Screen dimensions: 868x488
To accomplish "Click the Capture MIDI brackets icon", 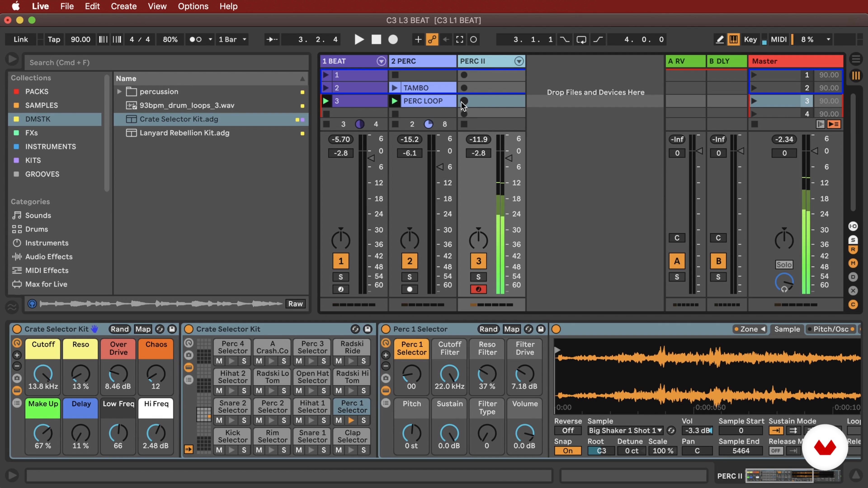I will [460, 39].
